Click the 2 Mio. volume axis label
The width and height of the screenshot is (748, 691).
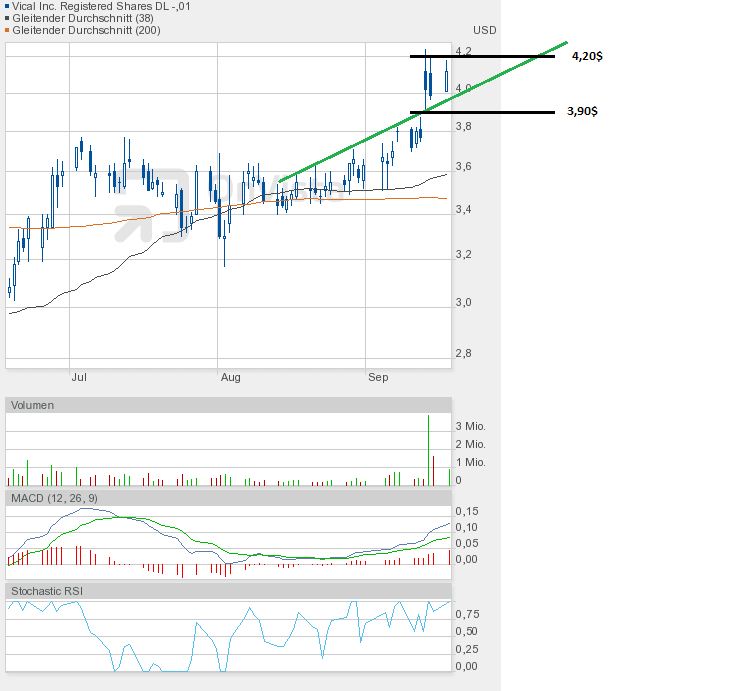point(470,444)
